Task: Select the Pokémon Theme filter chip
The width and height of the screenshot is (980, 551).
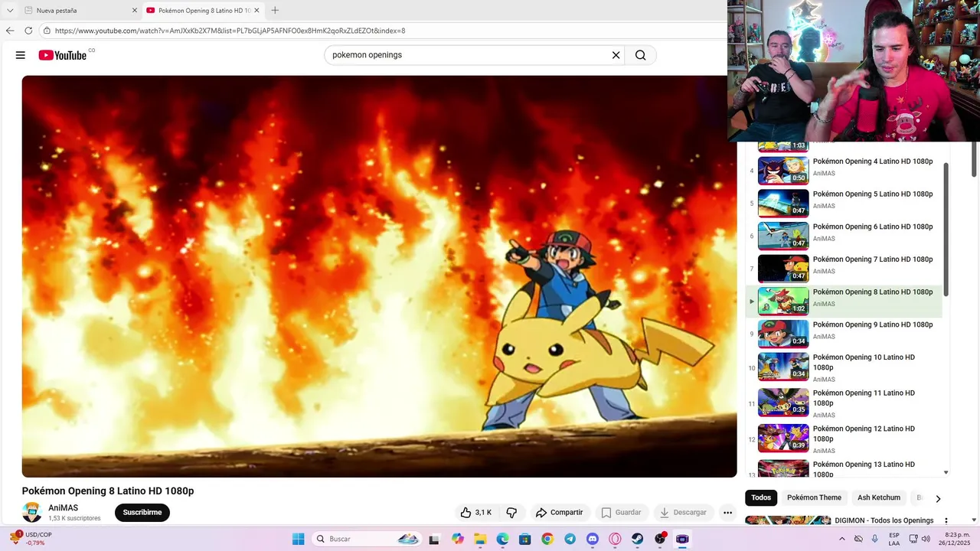Action: pyautogui.click(x=814, y=497)
